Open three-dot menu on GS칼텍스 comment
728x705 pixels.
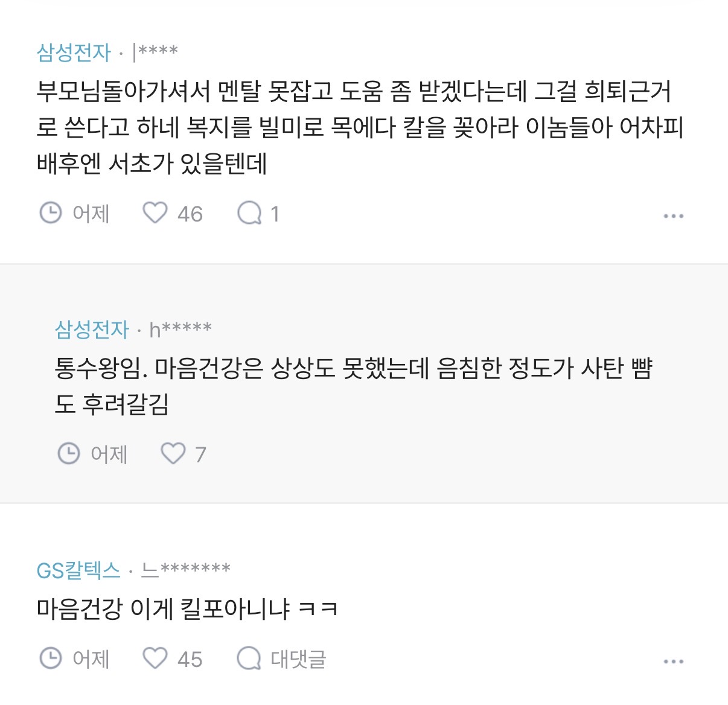click(673, 661)
